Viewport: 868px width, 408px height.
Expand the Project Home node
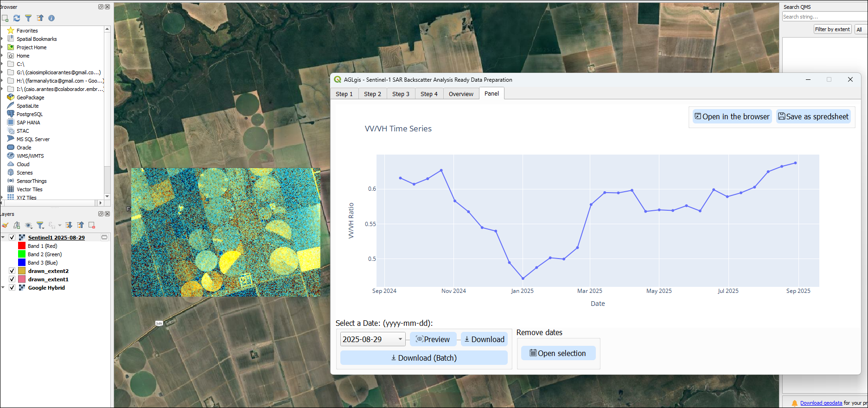(x=2, y=47)
